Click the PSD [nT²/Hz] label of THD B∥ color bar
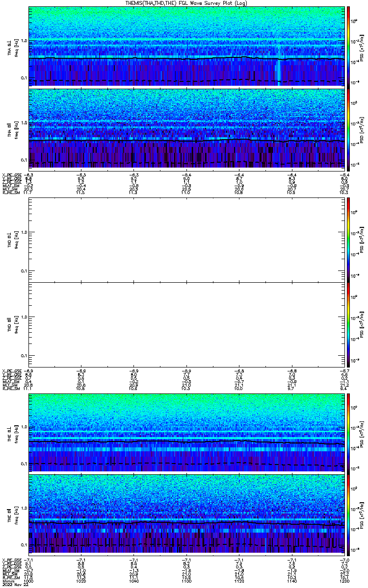This screenshot has height=588, width=368. (362, 324)
